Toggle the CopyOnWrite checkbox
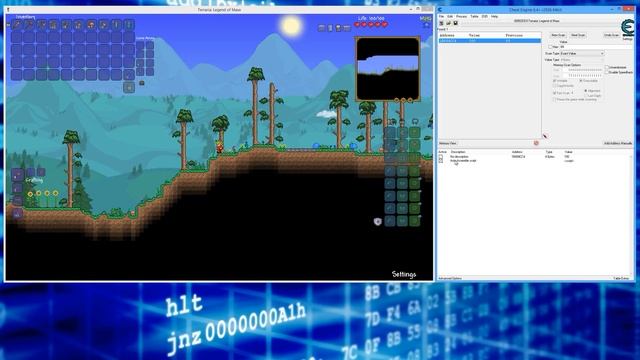The height and width of the screenshot is (360, 640). pos(555,86)
